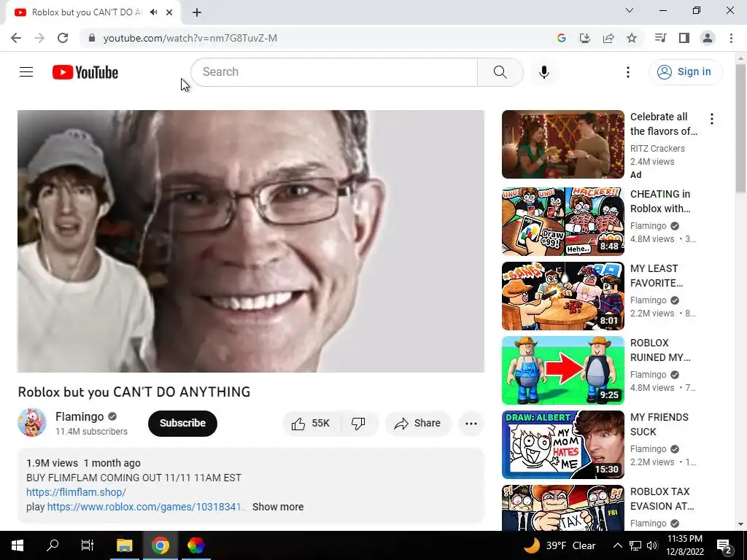This screenshot has height=560, width=747.
Task: Open Google icon in address bar
Action: coord(561,38)
